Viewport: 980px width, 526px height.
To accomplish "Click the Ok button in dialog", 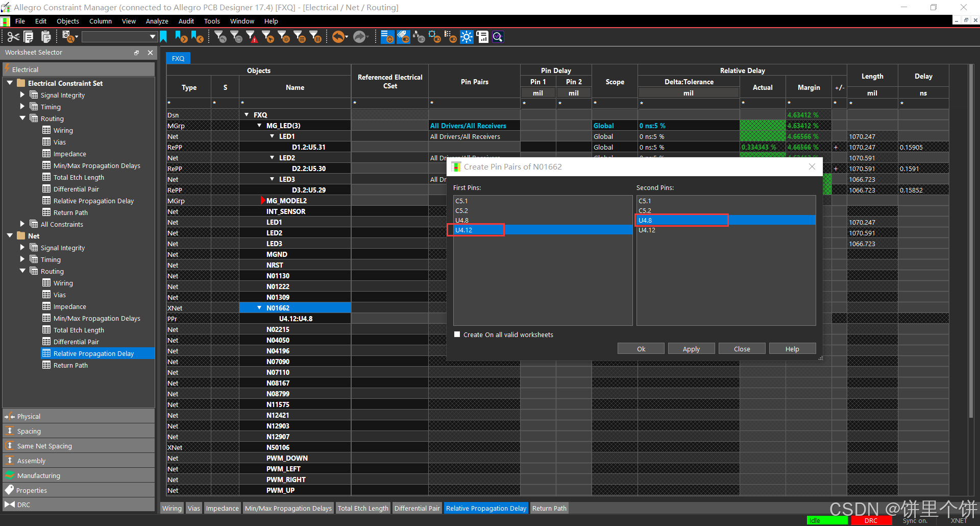I will point(641,349).
